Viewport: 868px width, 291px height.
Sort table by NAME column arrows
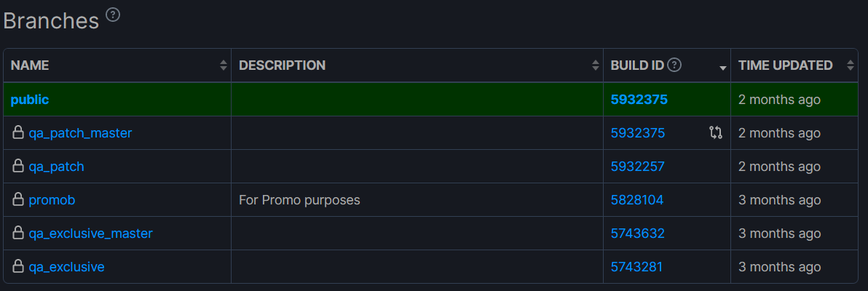click(224, 65)
